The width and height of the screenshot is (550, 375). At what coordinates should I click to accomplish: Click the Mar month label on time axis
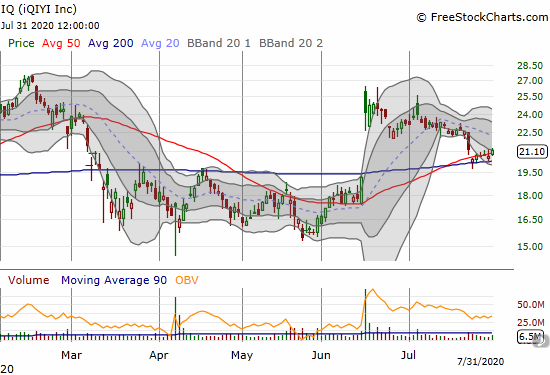click(x=71, y=355)
